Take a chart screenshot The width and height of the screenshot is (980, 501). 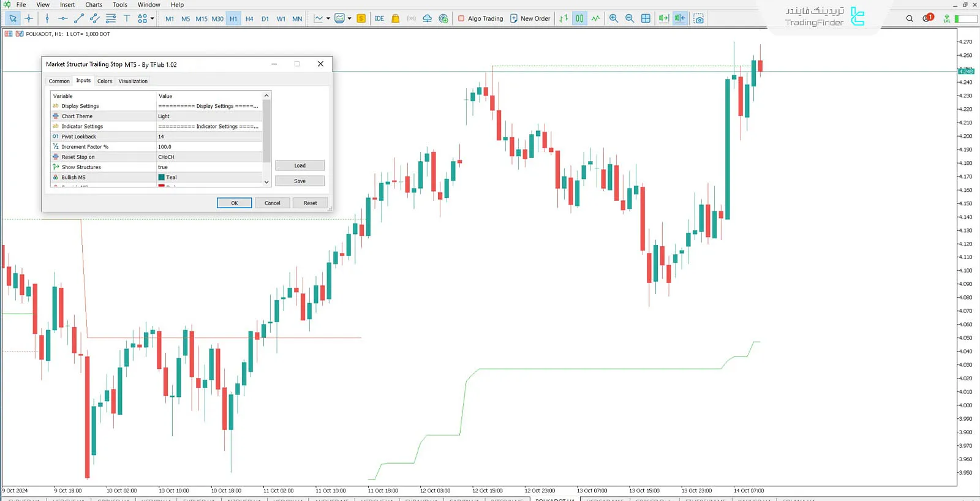pyautogui.click(x=699, y=18)
